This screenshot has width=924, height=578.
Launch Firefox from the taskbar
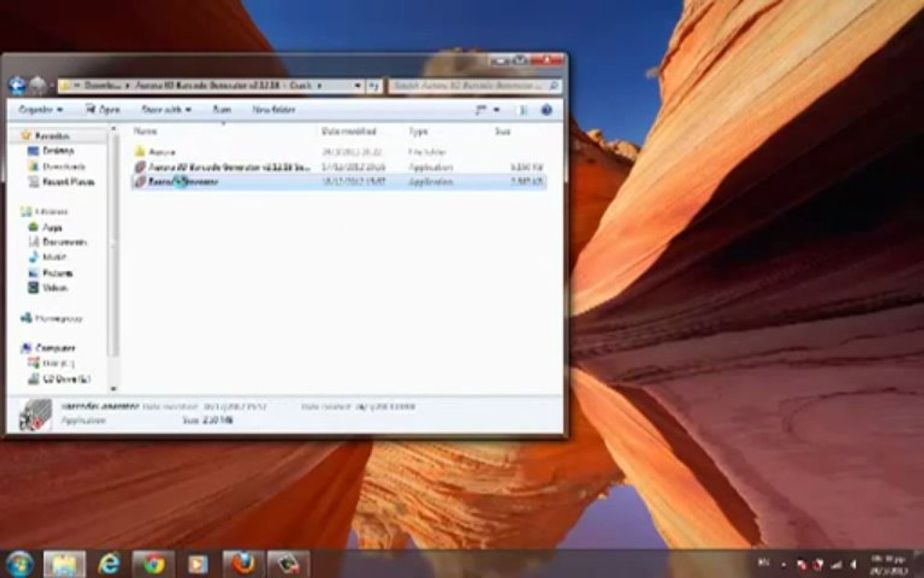[243, 564]
